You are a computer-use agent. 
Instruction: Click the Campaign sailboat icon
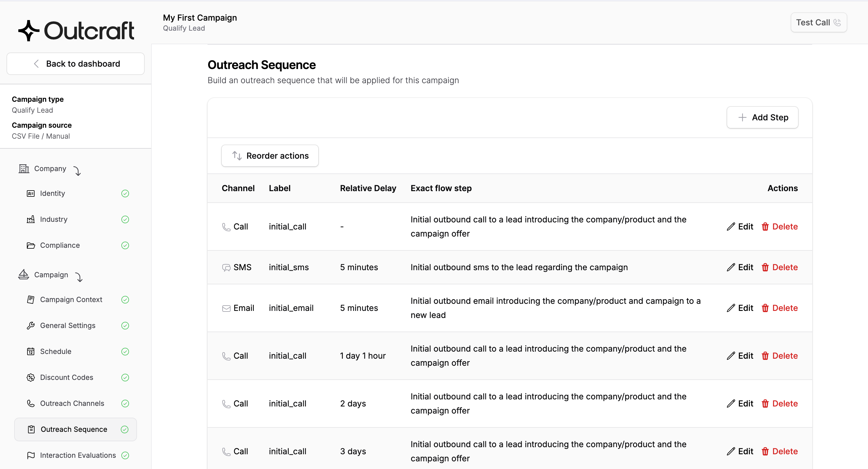tap(24, 274)
